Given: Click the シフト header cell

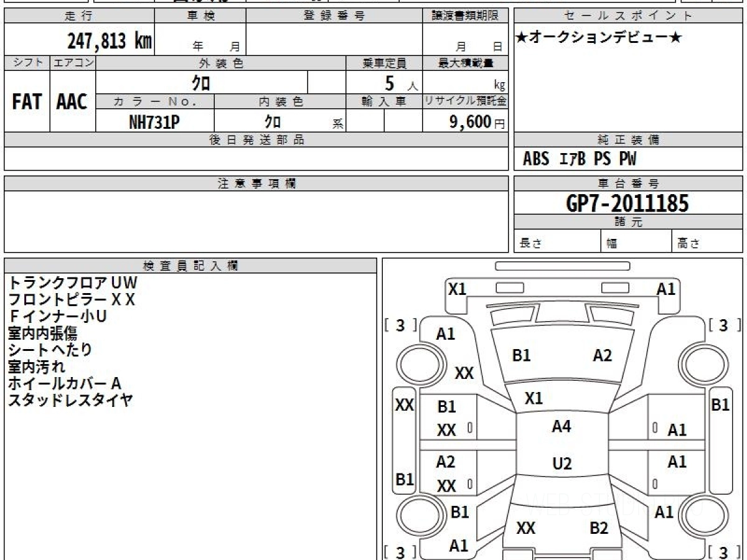Looking at the screenshot, I should pos(27,62).
